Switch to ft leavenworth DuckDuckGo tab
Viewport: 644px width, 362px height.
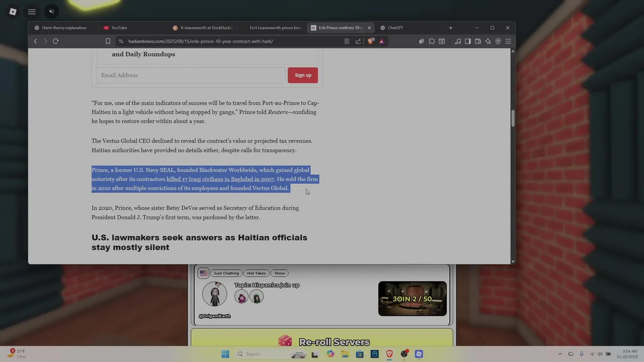pyautogui.click(x=204, y=28)
